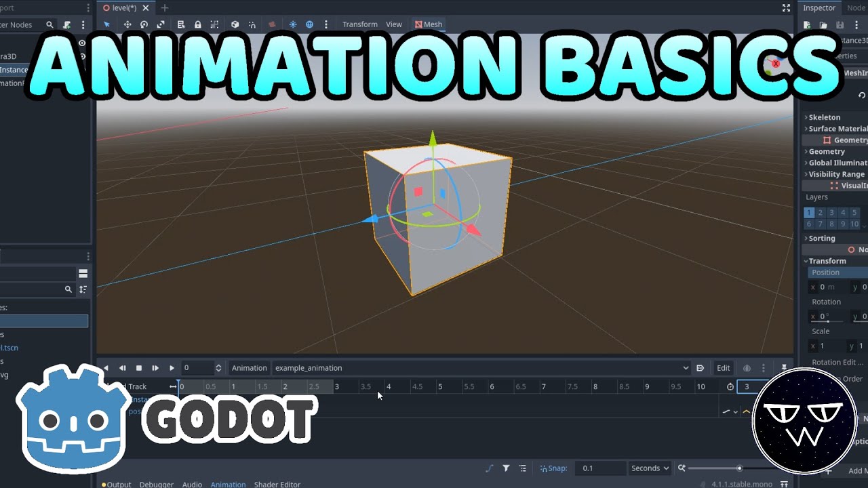Close the level(*) scene tab
This screenshot has width=868, height=488.
click(145, 8)
